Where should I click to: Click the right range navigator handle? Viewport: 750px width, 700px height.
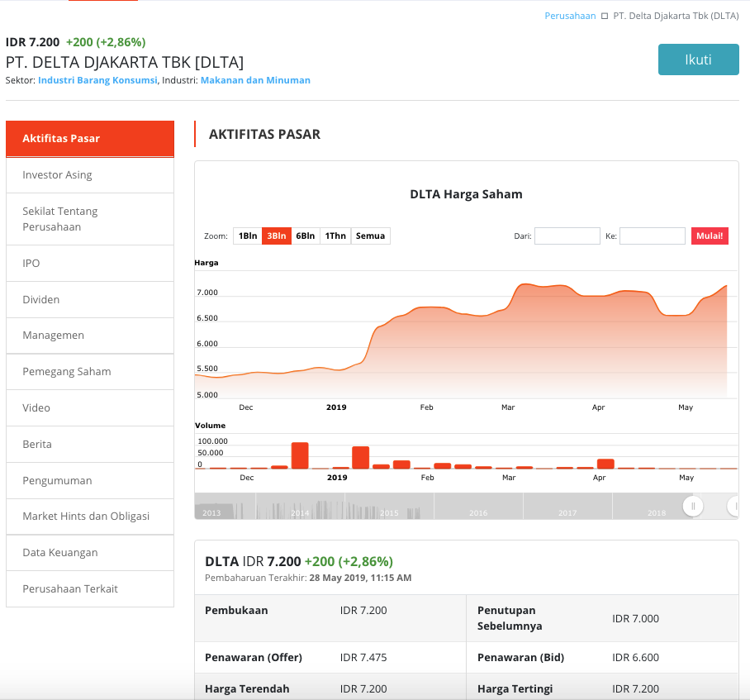click(x=733, y=506)
